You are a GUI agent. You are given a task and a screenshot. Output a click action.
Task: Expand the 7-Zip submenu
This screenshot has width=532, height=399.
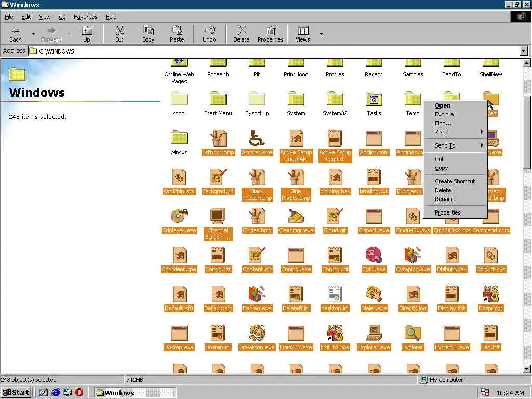[x=455, y=132]
